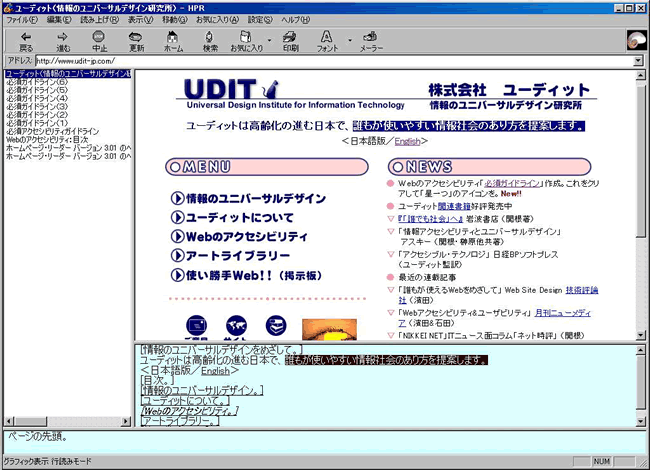Expand the フォント toolbar dropdown arrow
The image size is (650, 470).
click(x=350, y=41)
